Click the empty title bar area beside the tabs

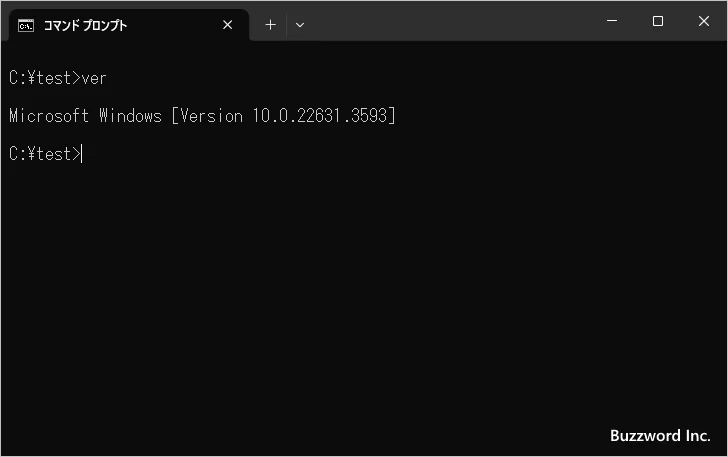point(450,21)
